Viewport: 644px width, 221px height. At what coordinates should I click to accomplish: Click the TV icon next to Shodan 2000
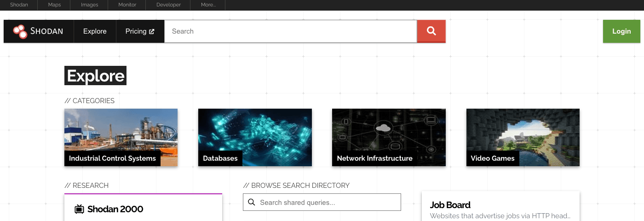click(x=79, y=209)
